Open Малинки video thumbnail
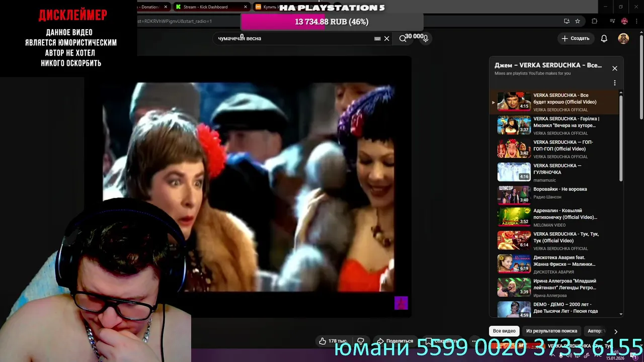644x362 pixels. (x=514, y=263)
